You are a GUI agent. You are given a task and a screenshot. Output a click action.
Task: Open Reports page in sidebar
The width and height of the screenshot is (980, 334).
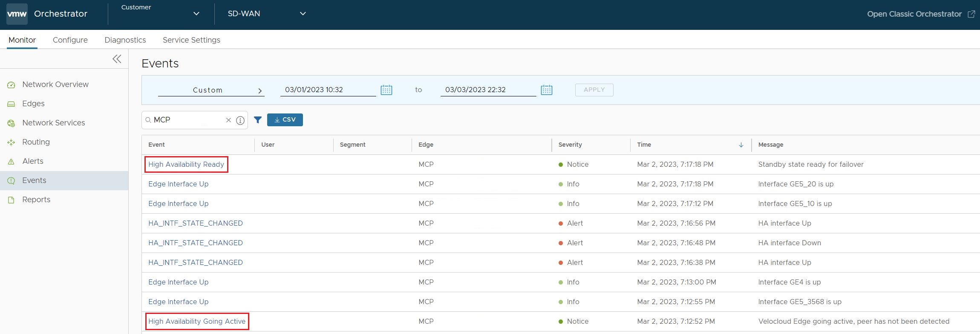pos(36,200)
